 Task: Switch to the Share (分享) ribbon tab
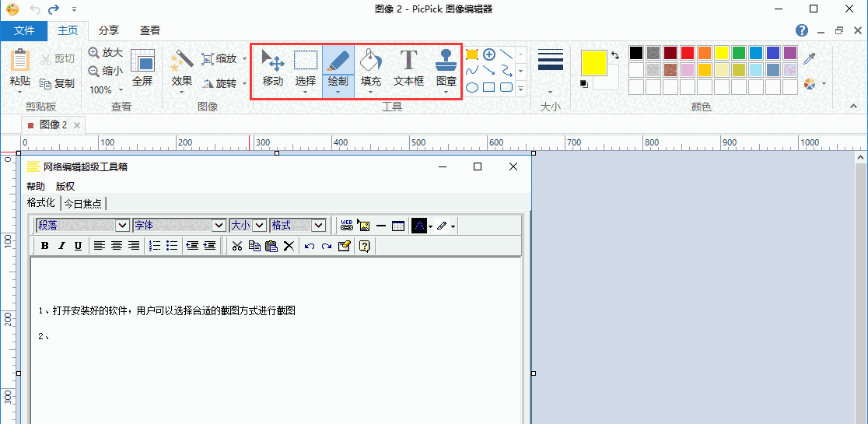[109, 31]
